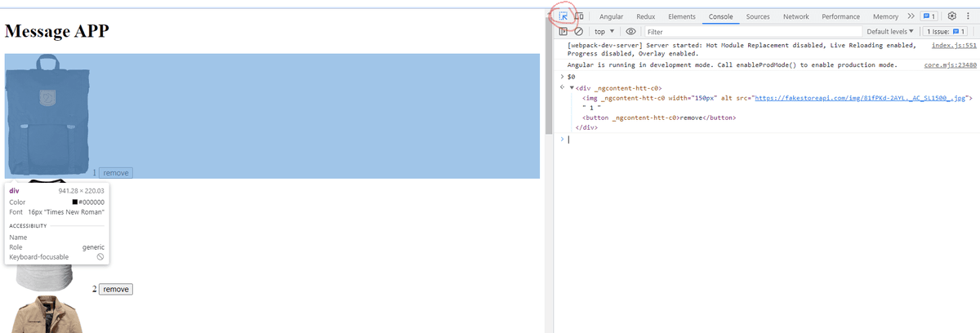Image resolution: width=980 pixels, height=333 pixels.
Task: Show more DevTools tabs chevron
Action: [x=911, y=16]
